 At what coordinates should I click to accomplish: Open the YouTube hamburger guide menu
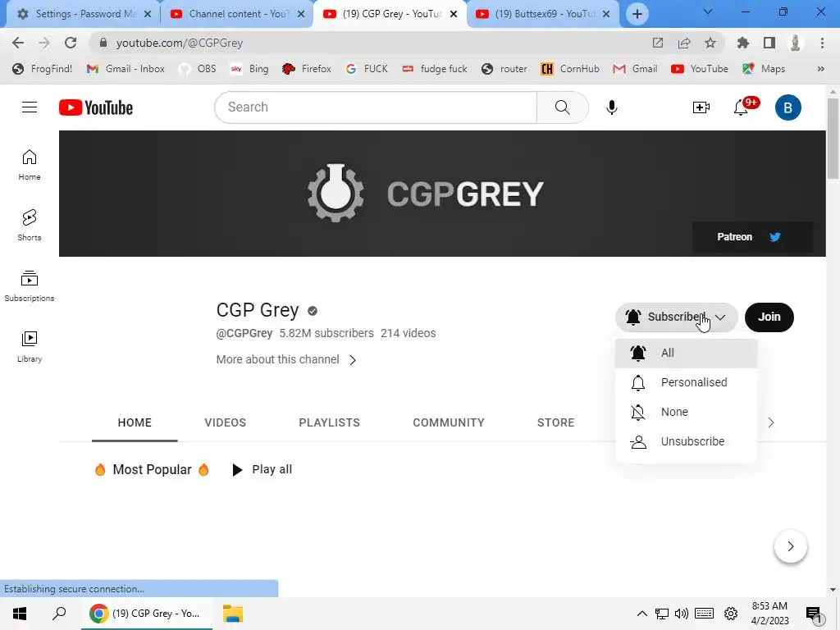[x=30, y=107]
